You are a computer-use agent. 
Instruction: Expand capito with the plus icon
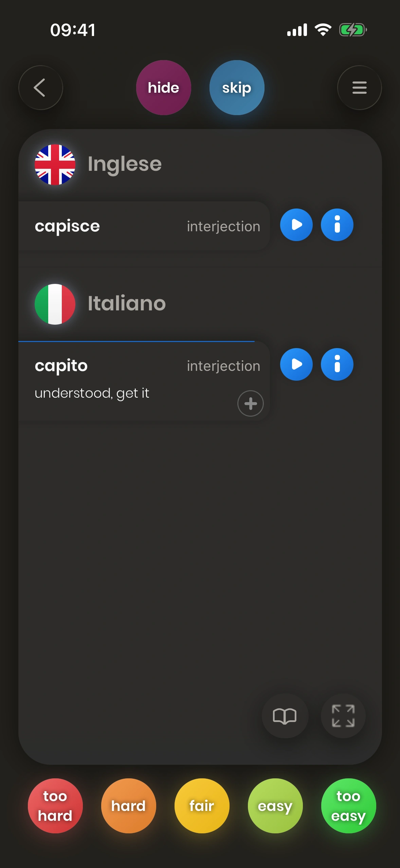pos(250,403)
